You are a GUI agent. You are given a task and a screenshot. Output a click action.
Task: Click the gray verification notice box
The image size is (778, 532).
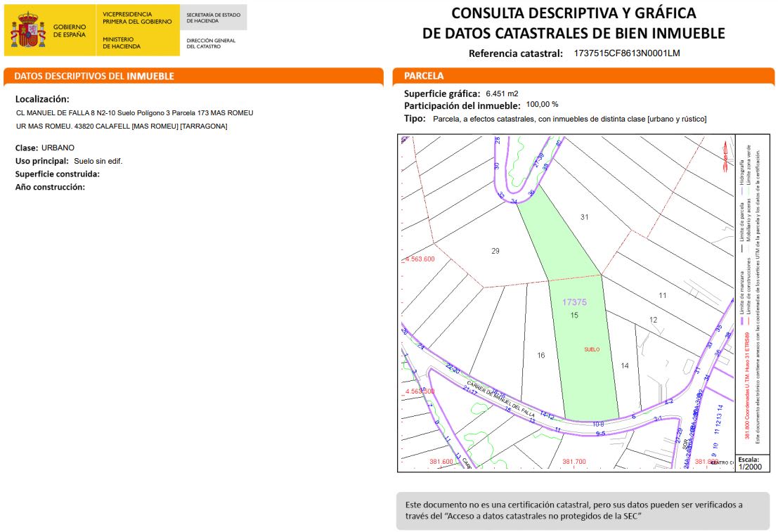point(583,511)
